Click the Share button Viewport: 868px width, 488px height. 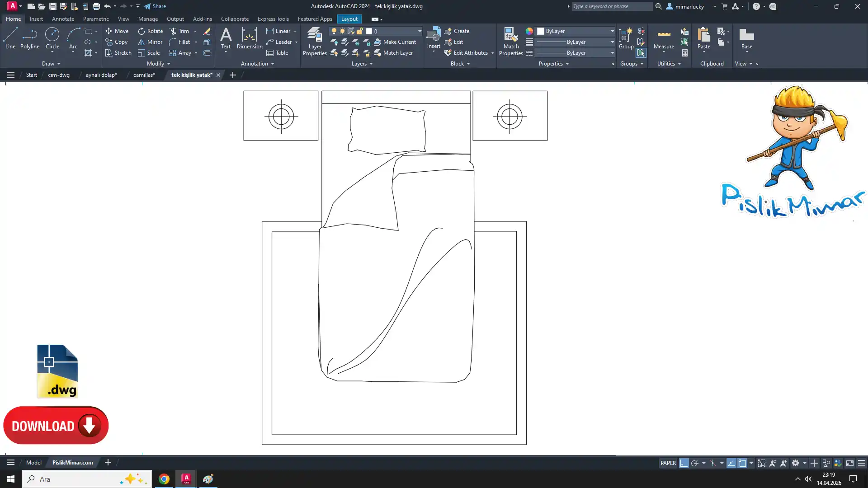click(x=155, y=6)
